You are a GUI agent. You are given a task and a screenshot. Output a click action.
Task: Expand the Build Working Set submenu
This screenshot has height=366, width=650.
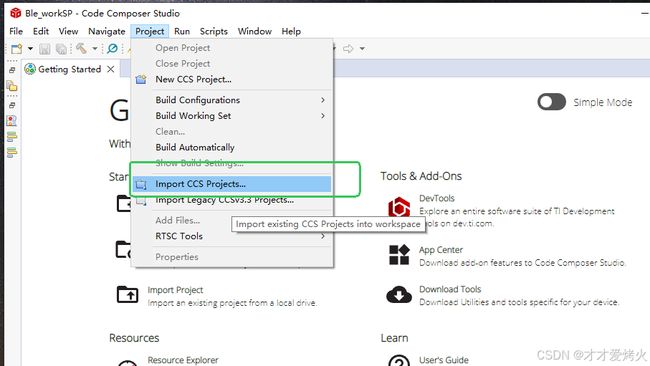click(x=232, y=116)
